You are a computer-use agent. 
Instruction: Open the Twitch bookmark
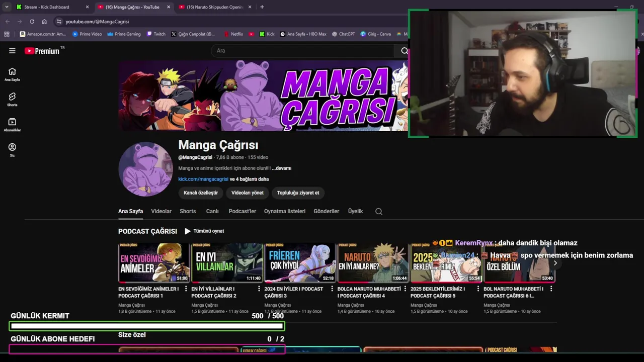pyautogui.click(x=156, y=34)
